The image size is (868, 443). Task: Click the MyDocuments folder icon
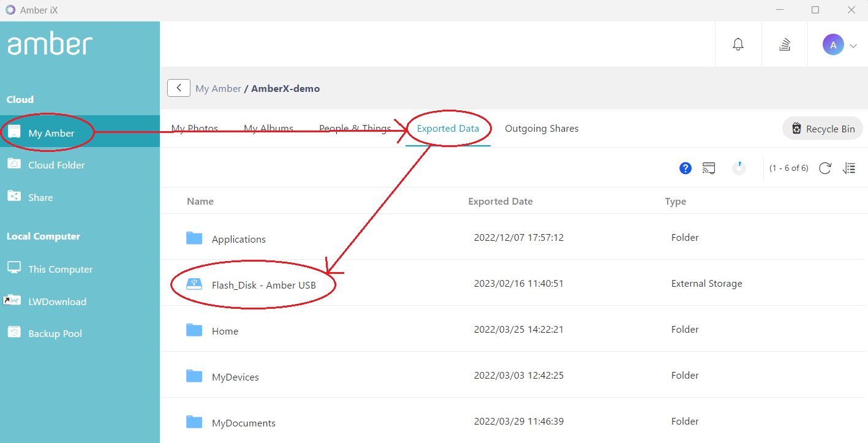194,422
